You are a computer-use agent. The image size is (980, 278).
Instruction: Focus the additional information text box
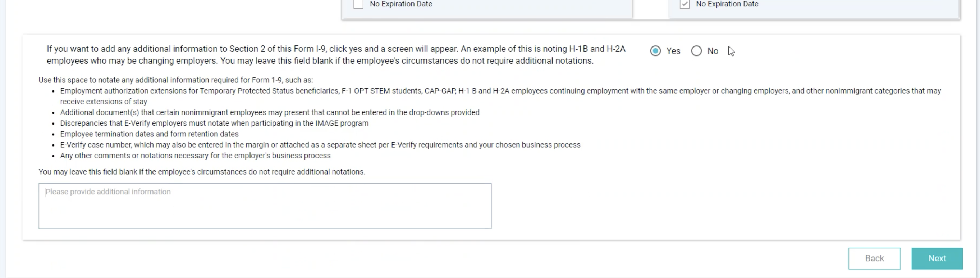[x=265, y=206]
